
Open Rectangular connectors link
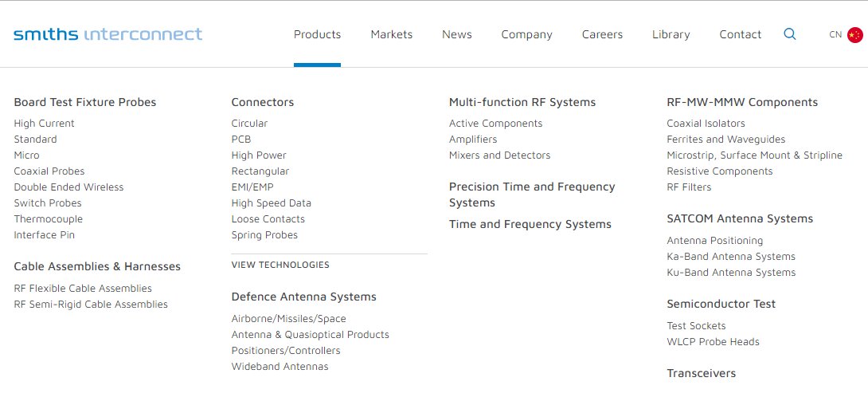pyautogui.click(x=260, y=171)
